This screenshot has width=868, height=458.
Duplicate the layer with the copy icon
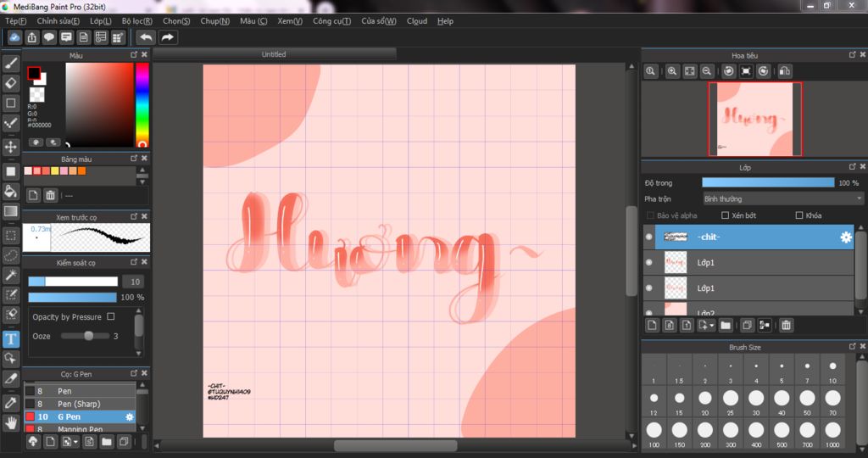coord(747,325)
